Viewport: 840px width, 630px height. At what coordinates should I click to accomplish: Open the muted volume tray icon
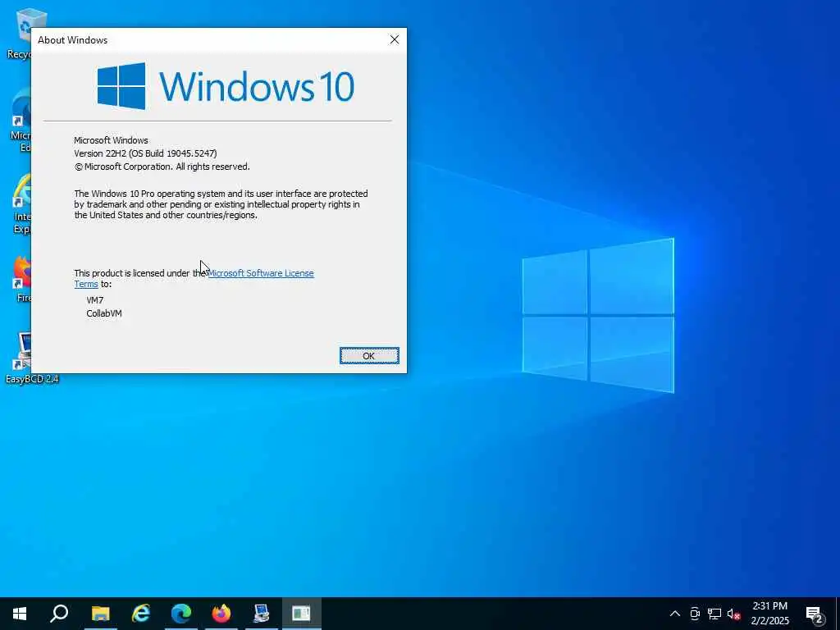coord(734,614)
